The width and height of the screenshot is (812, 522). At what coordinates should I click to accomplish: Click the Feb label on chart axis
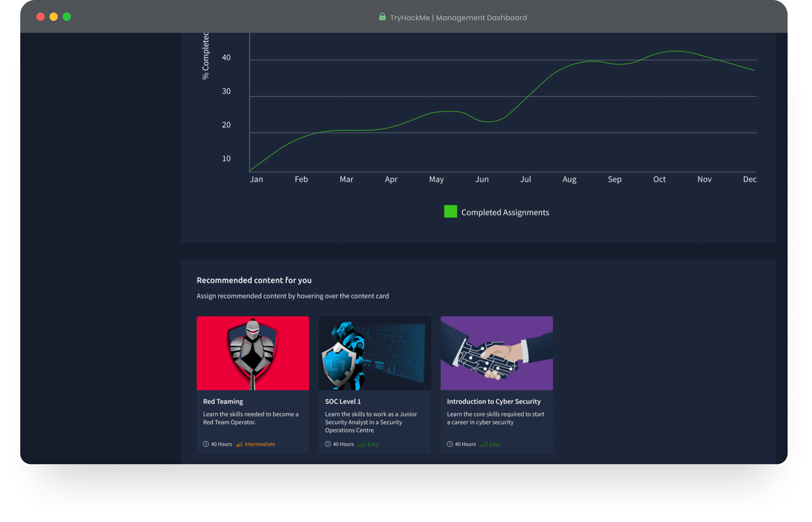pyautogui.click(x=301, y=179)
